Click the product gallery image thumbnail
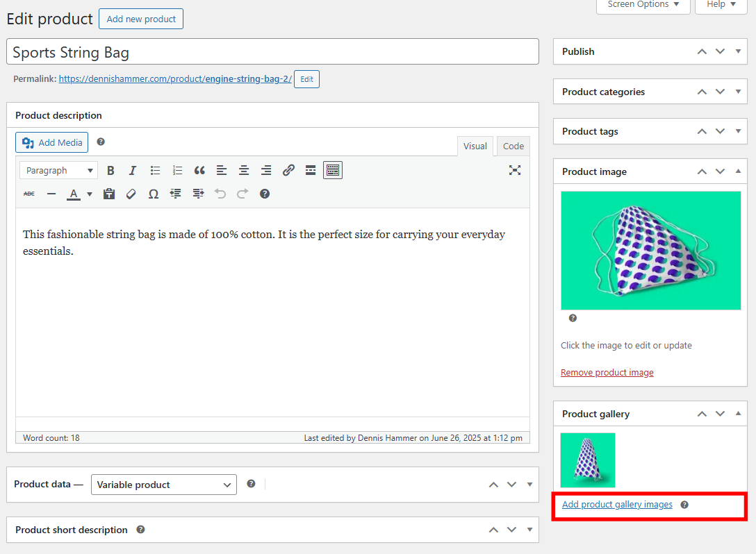This screenshot has height=554, width=756. point(587,460)
